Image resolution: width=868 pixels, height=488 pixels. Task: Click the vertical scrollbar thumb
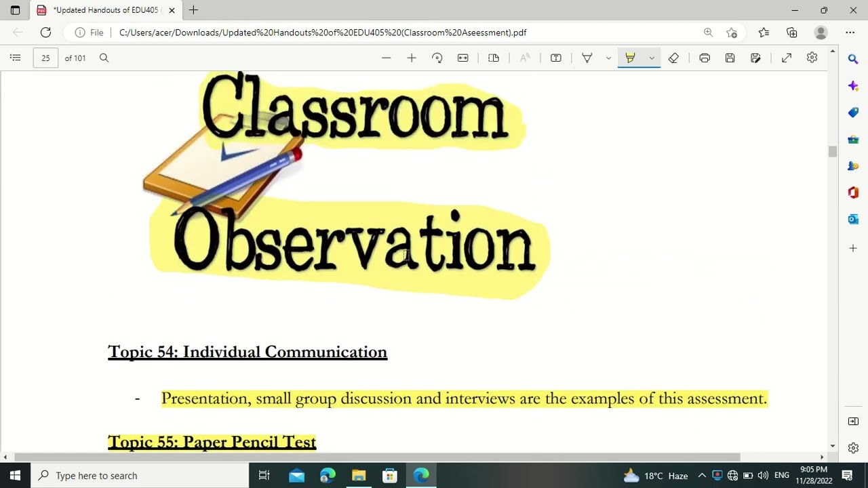[x=833, y=151]
